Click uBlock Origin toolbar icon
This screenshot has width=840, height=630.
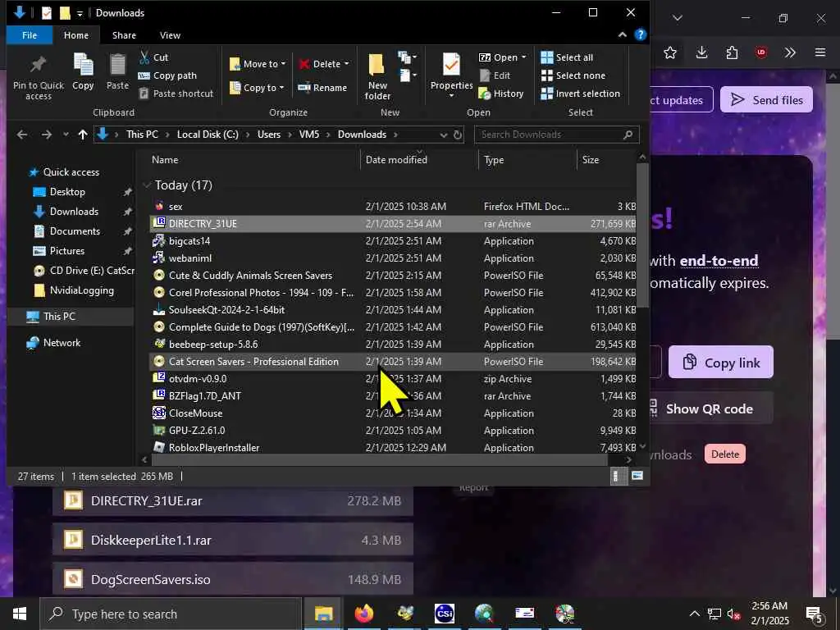point(761,52)
